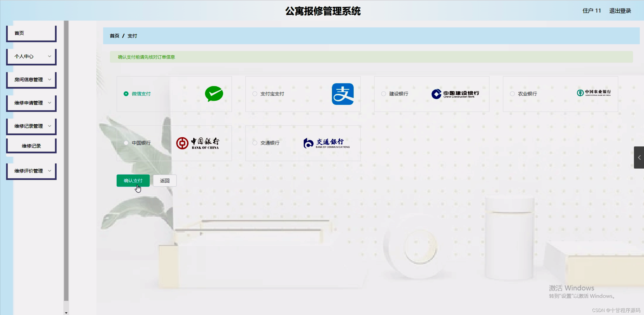644x315 pixels.
Task: Click the China Construction Bank logo
Action: [x=455, y=94]
